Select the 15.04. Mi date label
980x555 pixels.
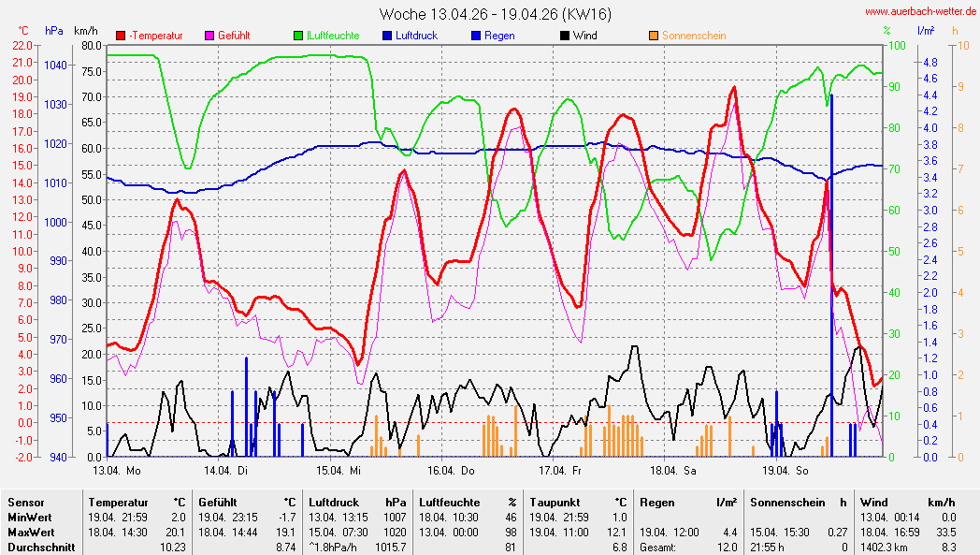pyautogui.click(x=338, y=470)
